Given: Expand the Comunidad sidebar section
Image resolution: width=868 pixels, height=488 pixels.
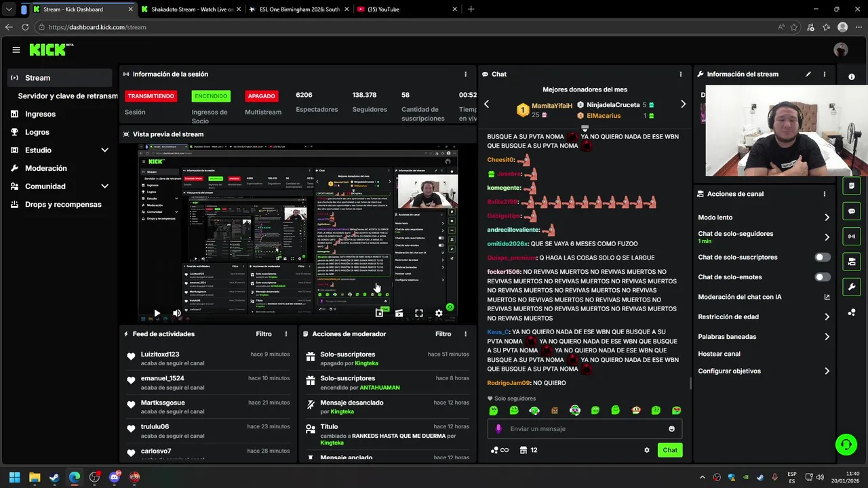Looking at the screenshot, I should pyautogui.click(x=104, y=186).
